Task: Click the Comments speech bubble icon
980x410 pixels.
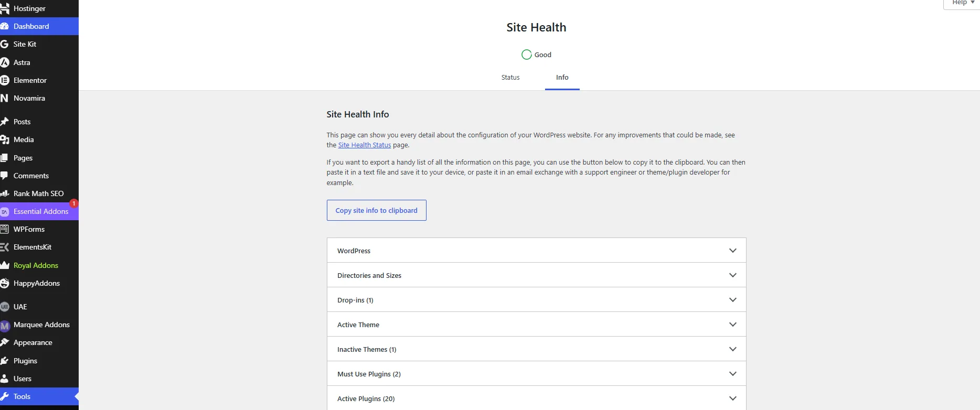Action: (5, 176)
